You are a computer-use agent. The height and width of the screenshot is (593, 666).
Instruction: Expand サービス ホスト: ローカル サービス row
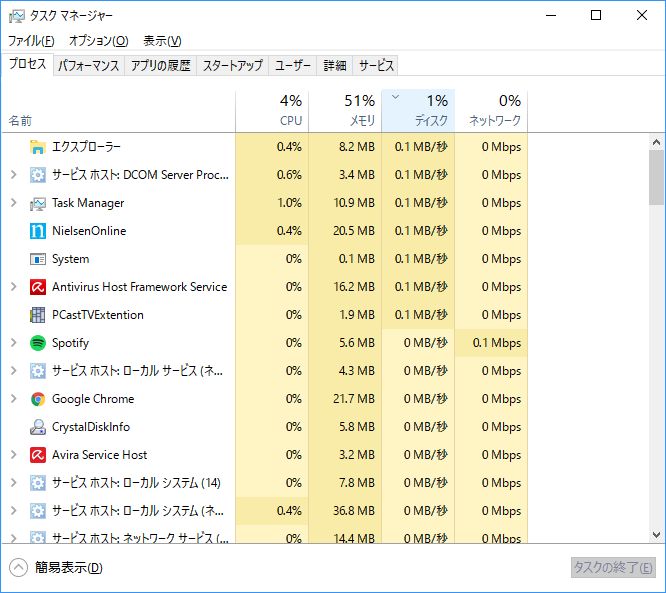[14, 371]
